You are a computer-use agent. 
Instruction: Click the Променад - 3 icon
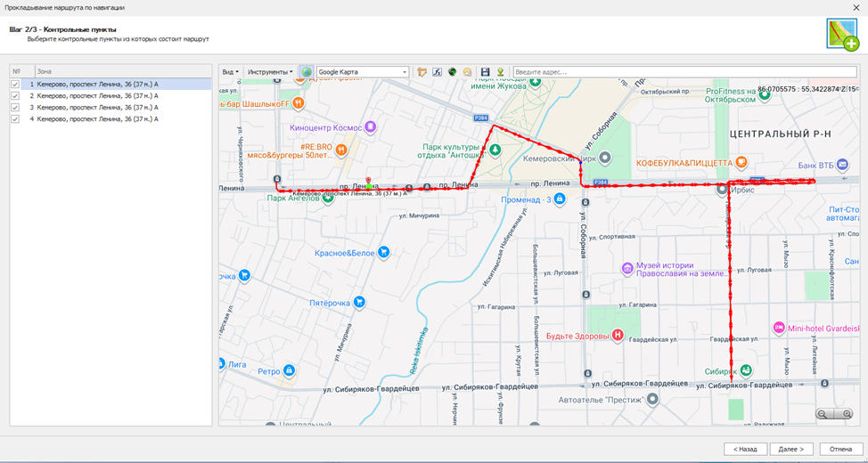click(559, 199)
